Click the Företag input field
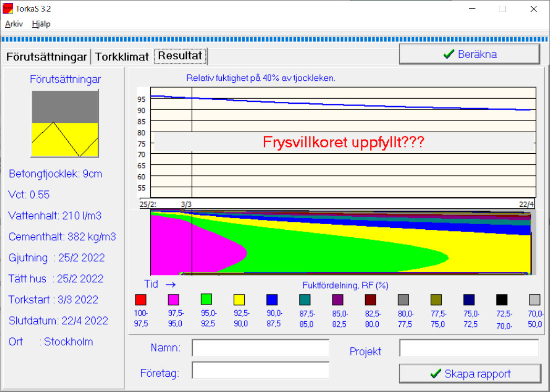The height and width of the screenshot is (392, 550). tap(261, 370)
